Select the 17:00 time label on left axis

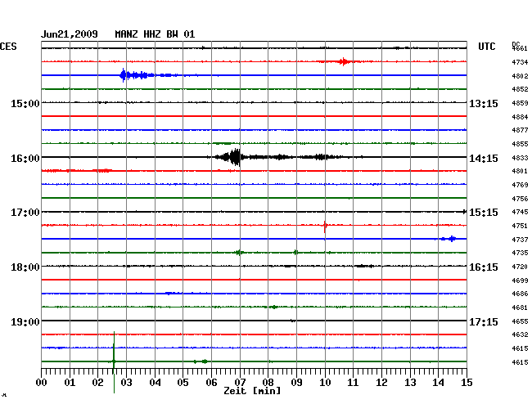pos(25,213)
